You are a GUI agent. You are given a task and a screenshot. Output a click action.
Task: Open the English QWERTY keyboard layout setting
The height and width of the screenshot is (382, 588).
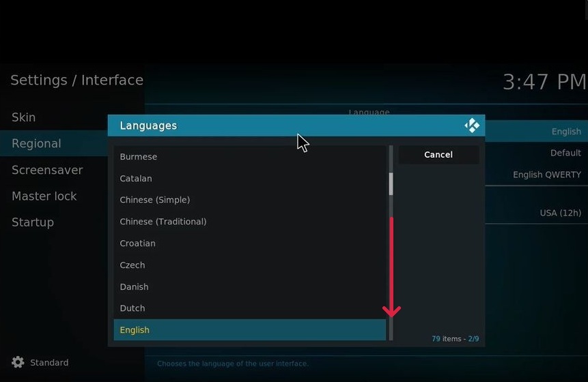[x=546, y=175]
